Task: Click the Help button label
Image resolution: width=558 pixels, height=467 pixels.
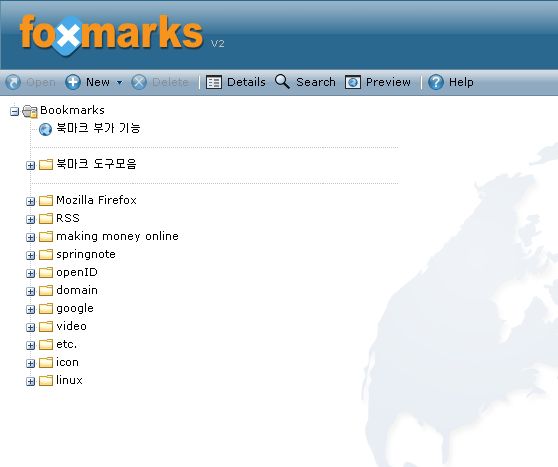Action: pos(461,82)
